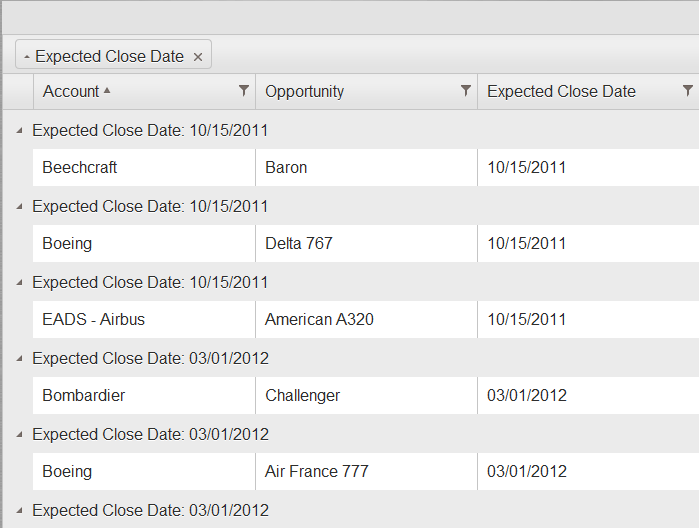Select the Beechcraft account cell
The height and width of the screenshot is (528, 699).
tap(80, 168)
